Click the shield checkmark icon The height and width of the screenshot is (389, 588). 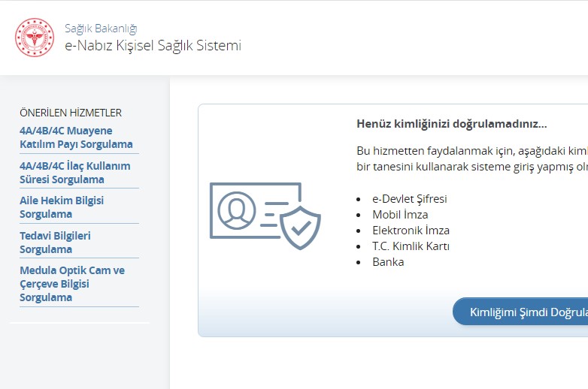(300, 228)
